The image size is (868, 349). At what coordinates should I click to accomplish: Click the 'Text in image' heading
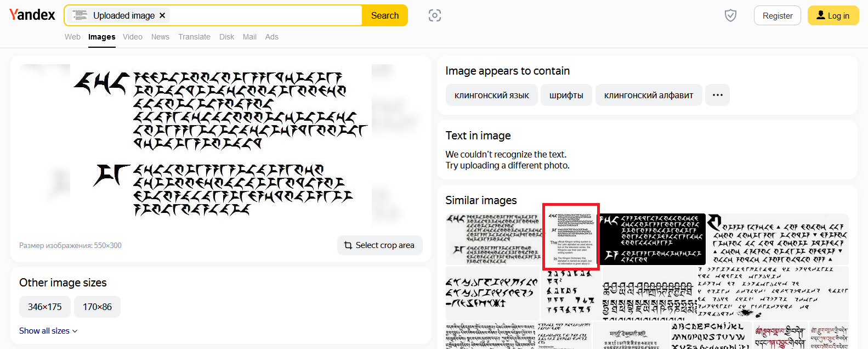[478, 136]
